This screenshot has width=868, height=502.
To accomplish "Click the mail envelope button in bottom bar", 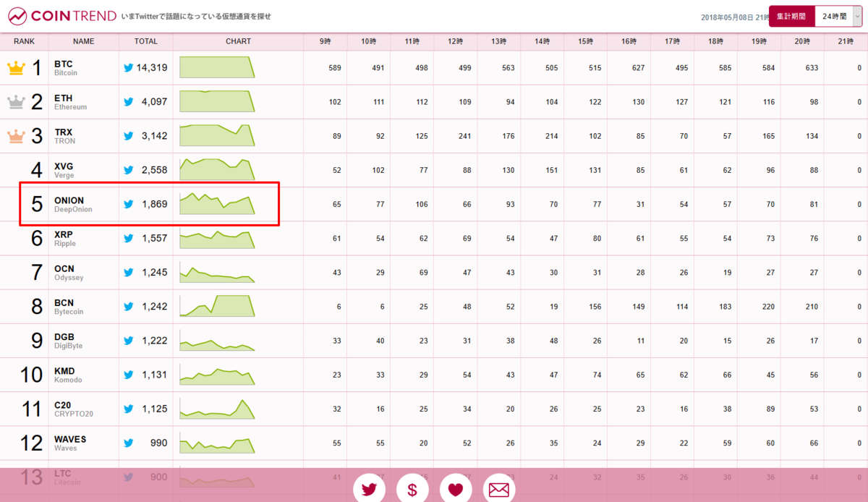I will click(498, 489).
